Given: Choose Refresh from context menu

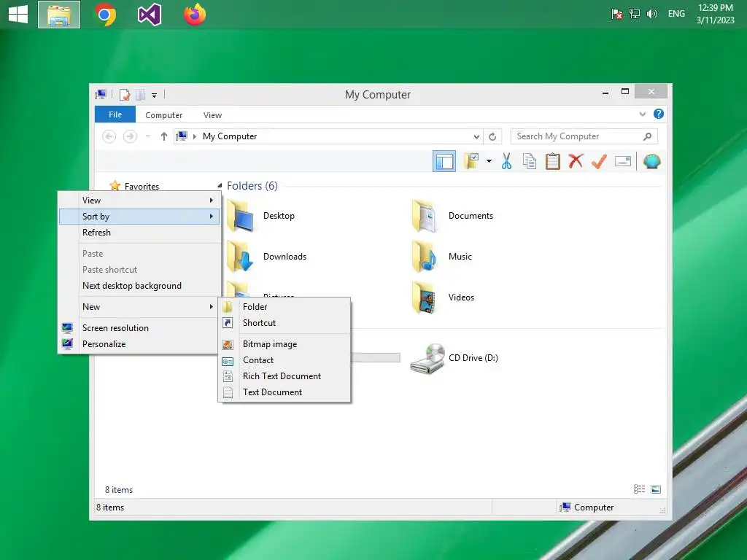Looking at the screenshot, I should 139,233.
